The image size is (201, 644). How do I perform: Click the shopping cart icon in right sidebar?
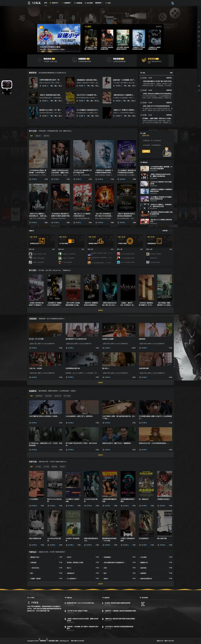click(199, 27)
